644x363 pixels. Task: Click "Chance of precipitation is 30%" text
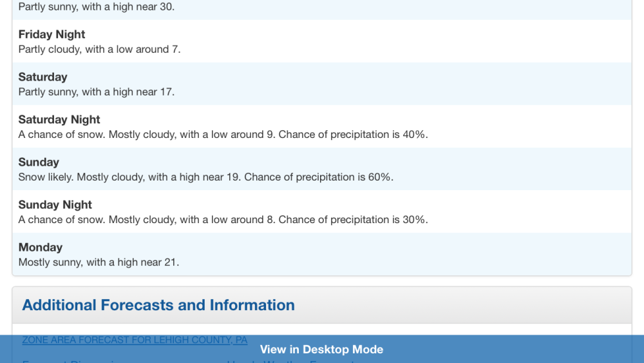point(353,220)
